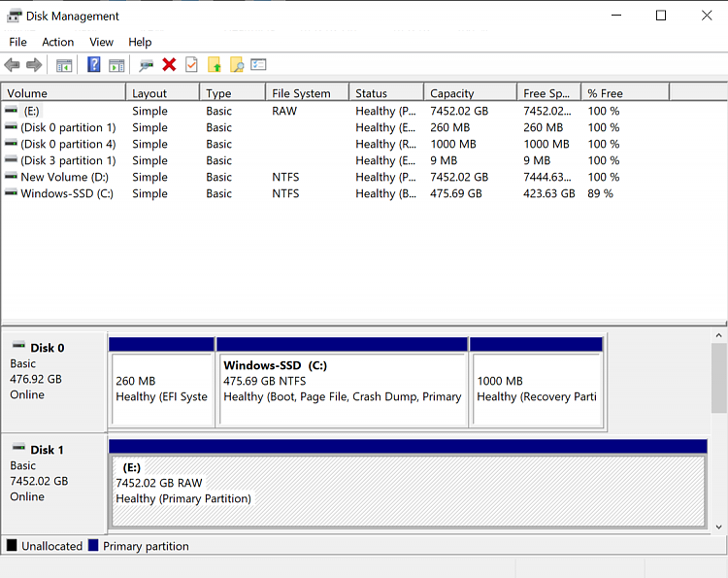Open the Action menu
This screenshot has height=578, width=728.
coord(57,43)
